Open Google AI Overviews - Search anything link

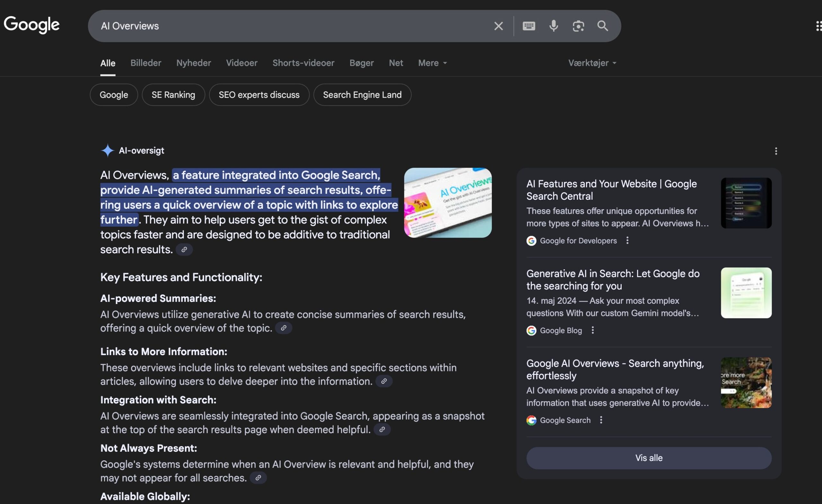point(615,369)
